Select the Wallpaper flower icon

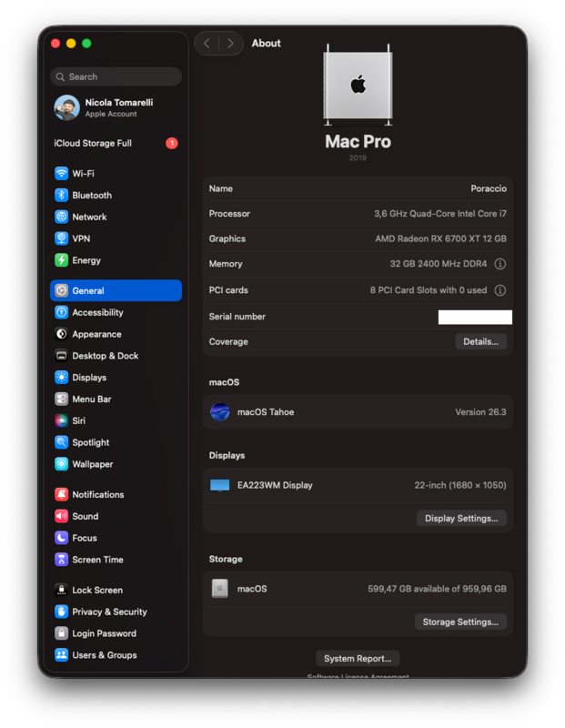point(61,464)
